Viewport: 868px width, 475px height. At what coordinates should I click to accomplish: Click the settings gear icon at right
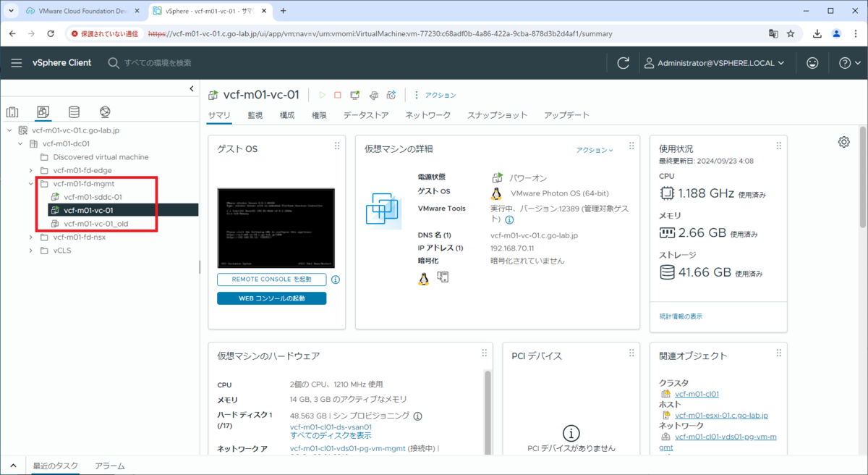coord(843,142)
